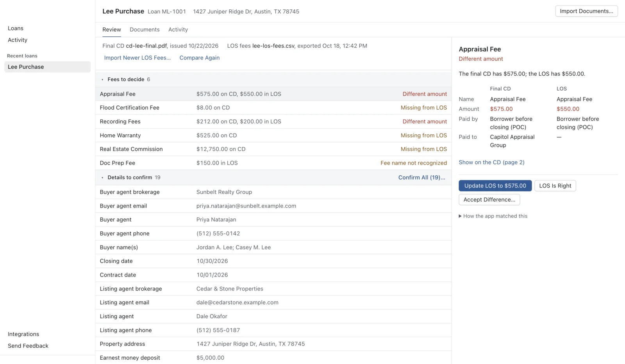Viewport: 625px width, 364px height.
Task: Click Confirm All (19) link
Action: (x=422, y=177)
